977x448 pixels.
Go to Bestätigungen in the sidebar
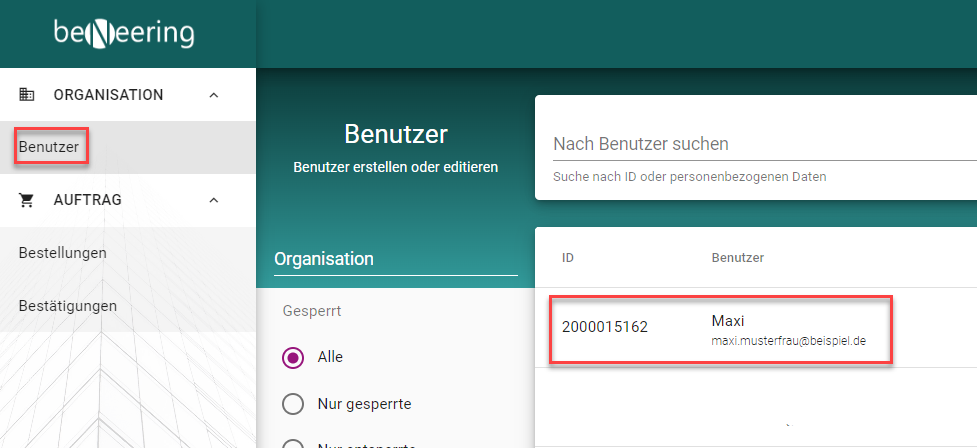67,305
